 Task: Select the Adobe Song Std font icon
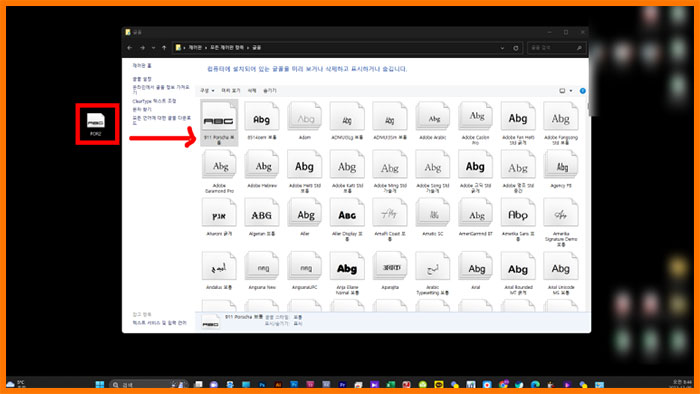pyautogui.click(x=433, y=165)
